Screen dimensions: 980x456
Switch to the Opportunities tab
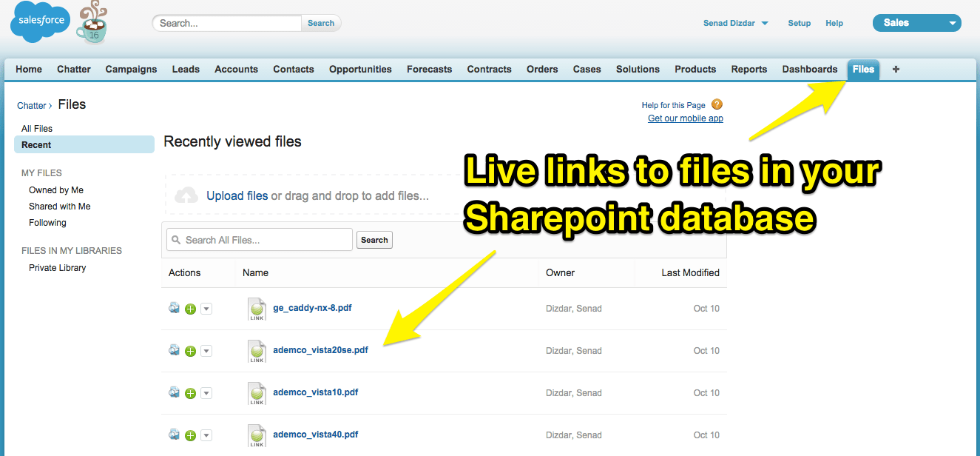tap(360, 69)
